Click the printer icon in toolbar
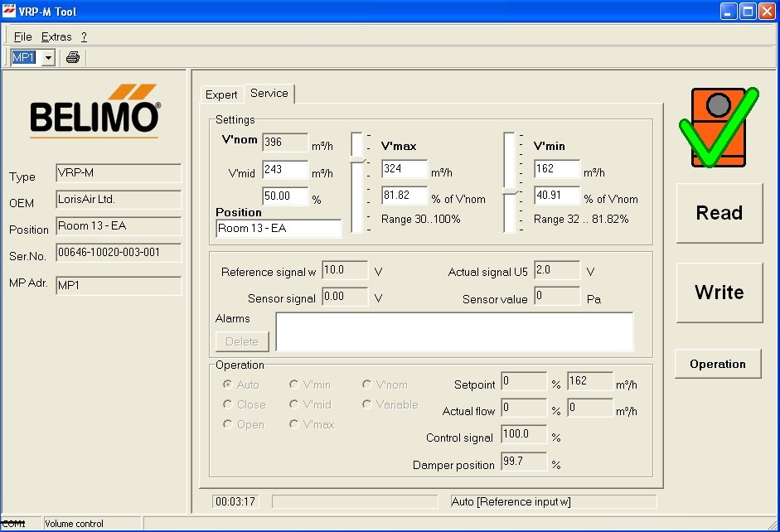The image size is (780, 532). [73, 57]
